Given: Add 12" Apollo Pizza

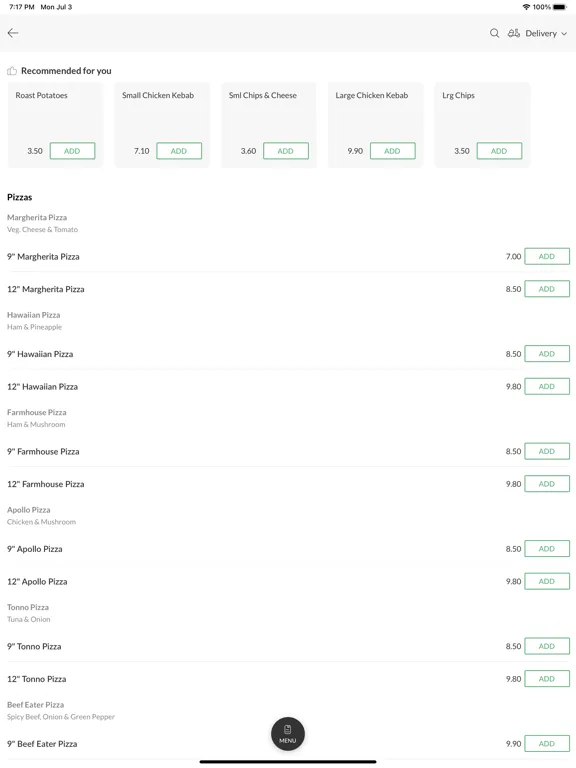Looking at the screenshot, I should [547, 581].
